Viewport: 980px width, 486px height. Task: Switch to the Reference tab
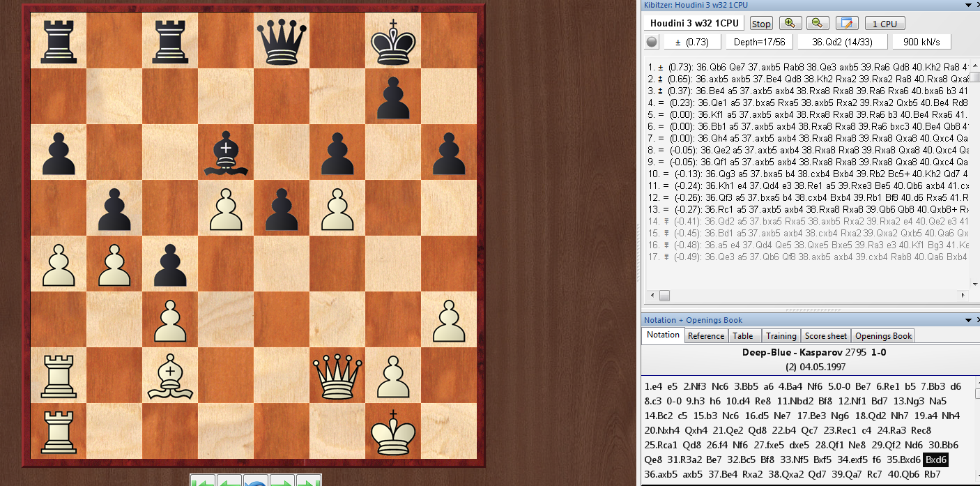(x=705, y=336)
